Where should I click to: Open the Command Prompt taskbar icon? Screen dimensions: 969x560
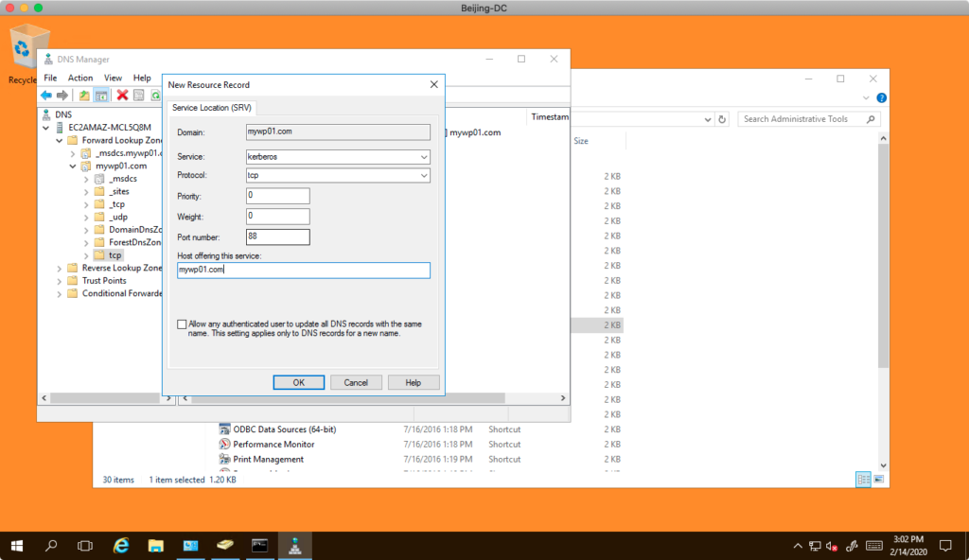[x=259, y=546]
